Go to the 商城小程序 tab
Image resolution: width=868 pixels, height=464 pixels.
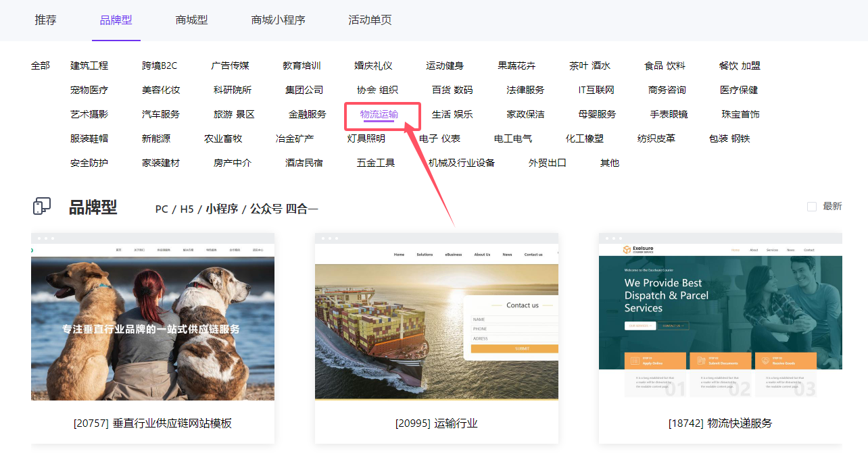point(279,20)
